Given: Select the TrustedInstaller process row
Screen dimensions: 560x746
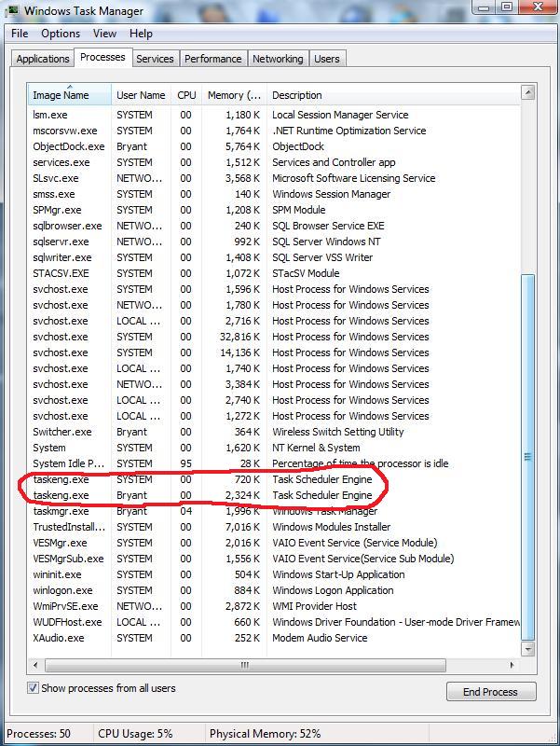Looking at the screenshot, I should coord(274,527).
